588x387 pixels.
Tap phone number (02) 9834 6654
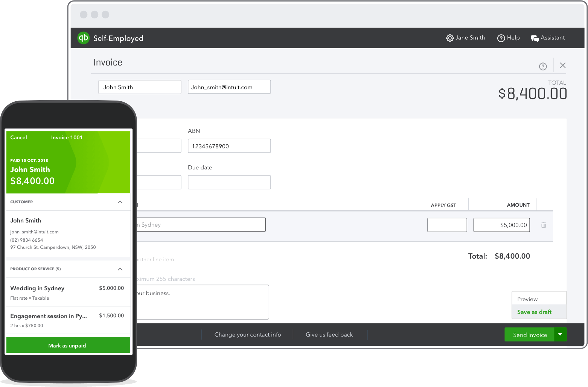coord(27,240)
